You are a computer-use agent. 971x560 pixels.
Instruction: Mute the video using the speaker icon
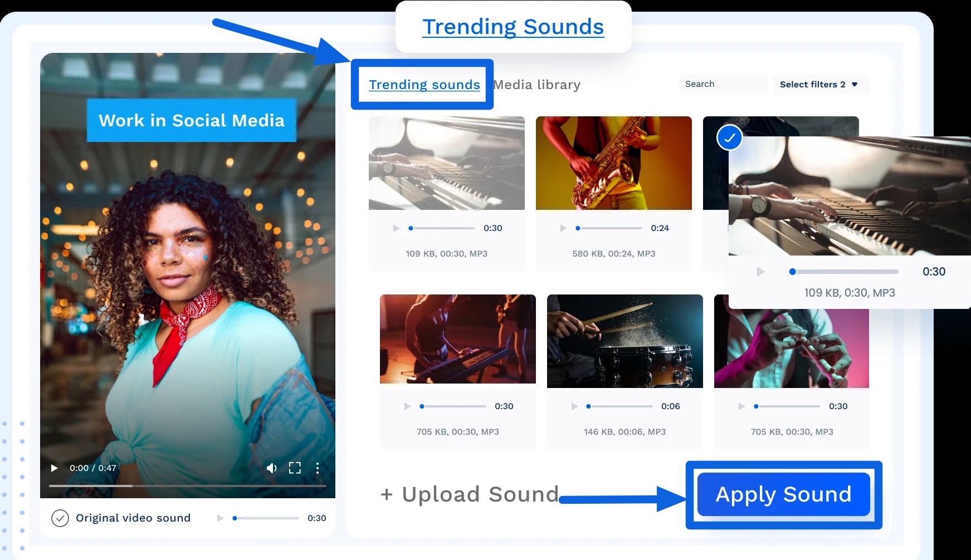271,468
